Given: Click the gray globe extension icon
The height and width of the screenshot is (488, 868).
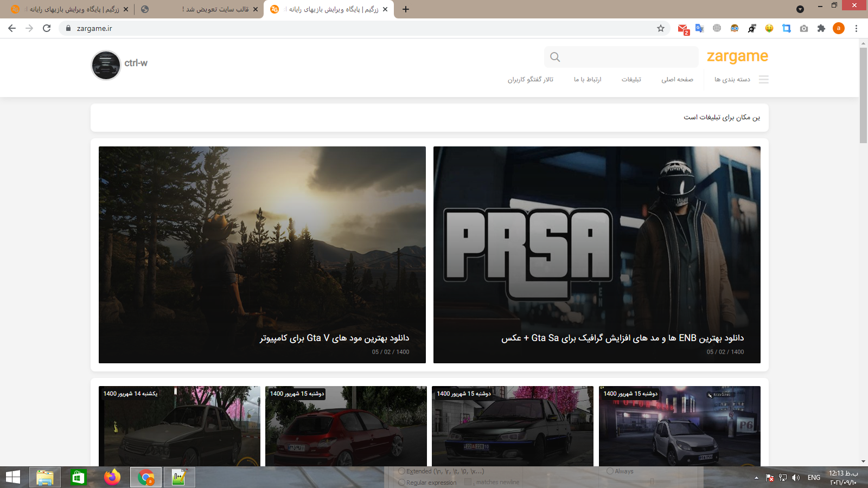Looking at the screenshot, I should point(717,28).
